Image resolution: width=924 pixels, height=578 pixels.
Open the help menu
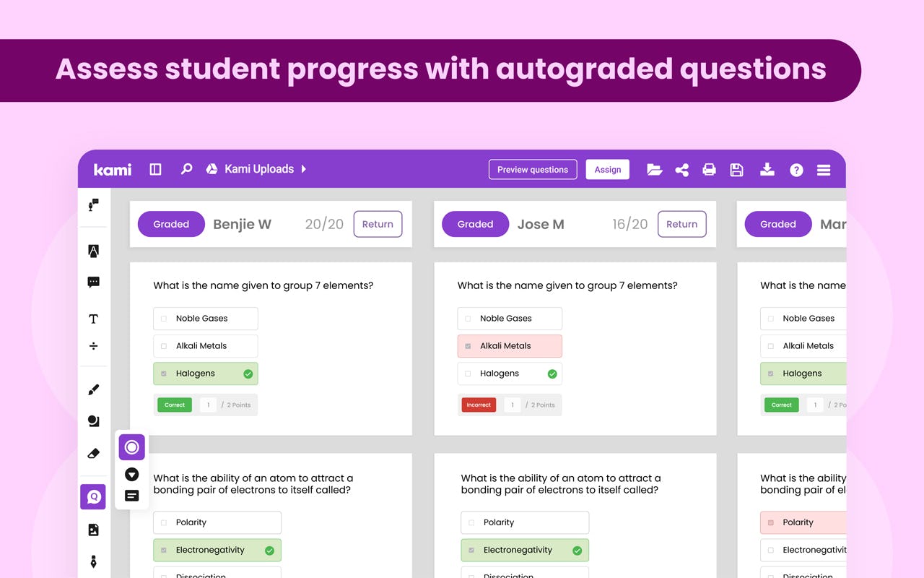[x=796, y=169]
